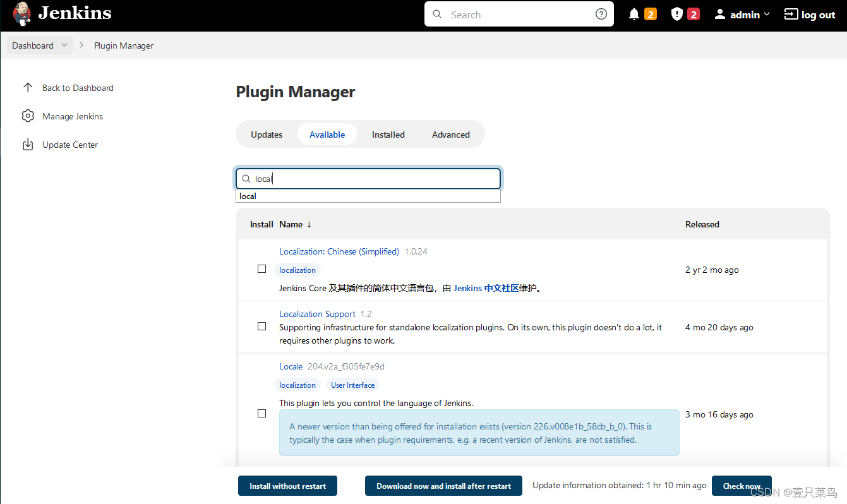This screenshot has width=847, height=504.
Task: Open notifications bell icon
Action: [634, 14]
